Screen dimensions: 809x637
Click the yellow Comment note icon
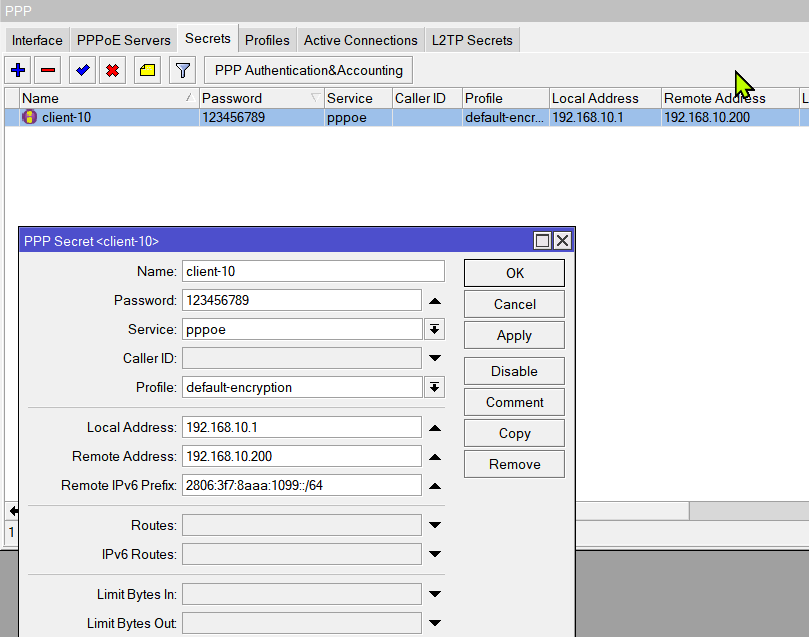pyautogui.click(x=146, y=70)
